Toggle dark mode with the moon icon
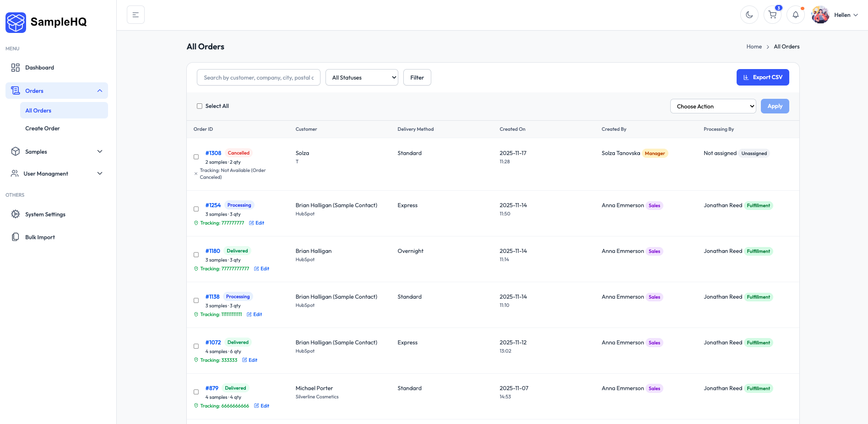Image resolution: width=868 pixels, height=424 pixels. click(749, 14)
